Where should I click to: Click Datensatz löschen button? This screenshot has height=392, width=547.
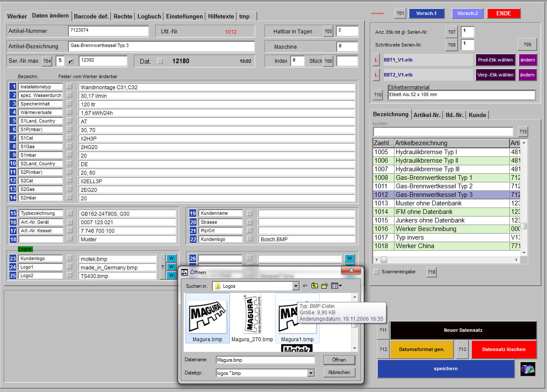point(504,349)
